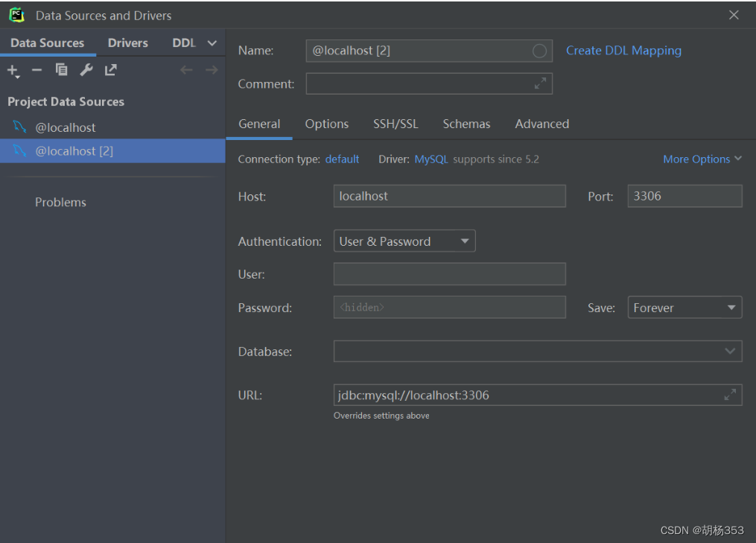The width and height of the screenshot is (756, 543).
Task: Click the Comment input field
Action: click(x=429, y=83)
